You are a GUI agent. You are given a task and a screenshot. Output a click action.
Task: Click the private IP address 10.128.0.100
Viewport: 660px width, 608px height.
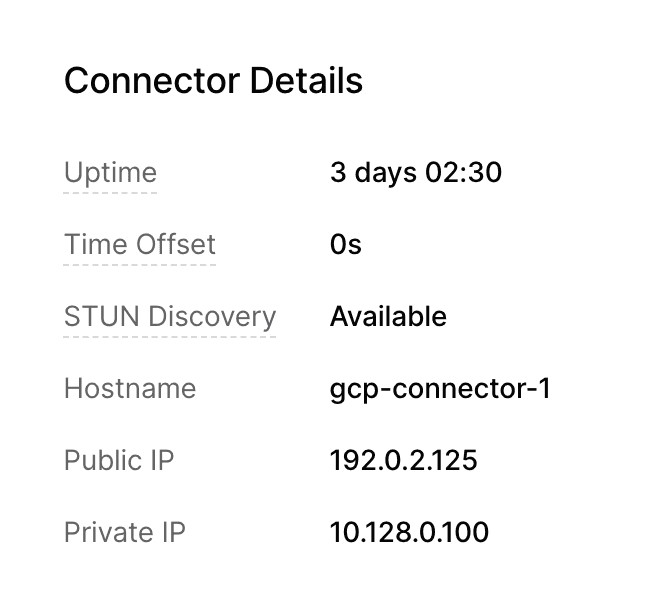[410, 532]
